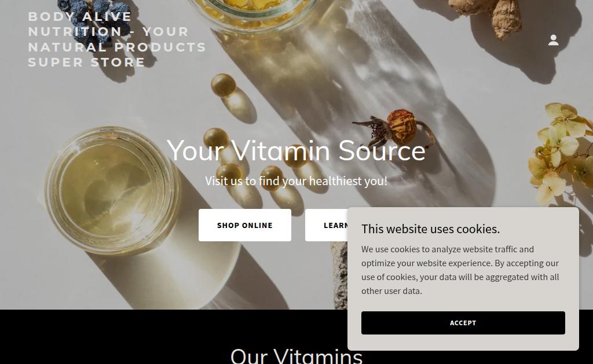Click the SUPER STORE line of the title
The height and width of the screenshot is (364, 593).
(x=87, y=62)
